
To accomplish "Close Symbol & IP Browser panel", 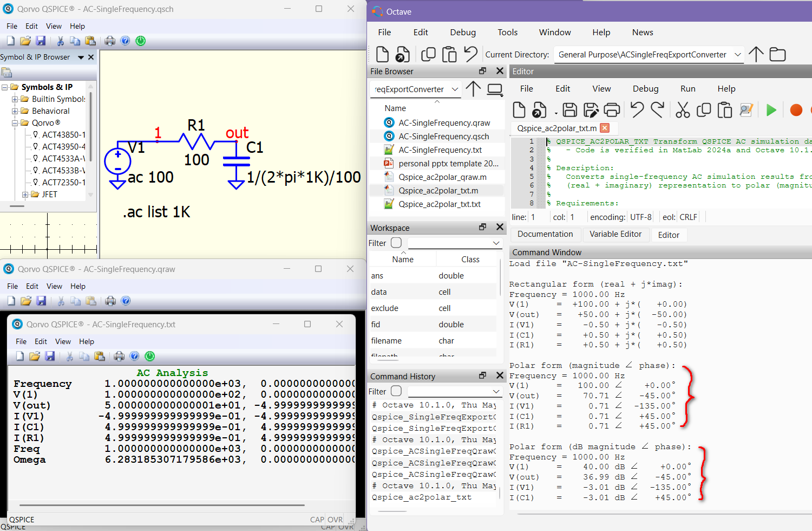I will (x=91, y=57).
